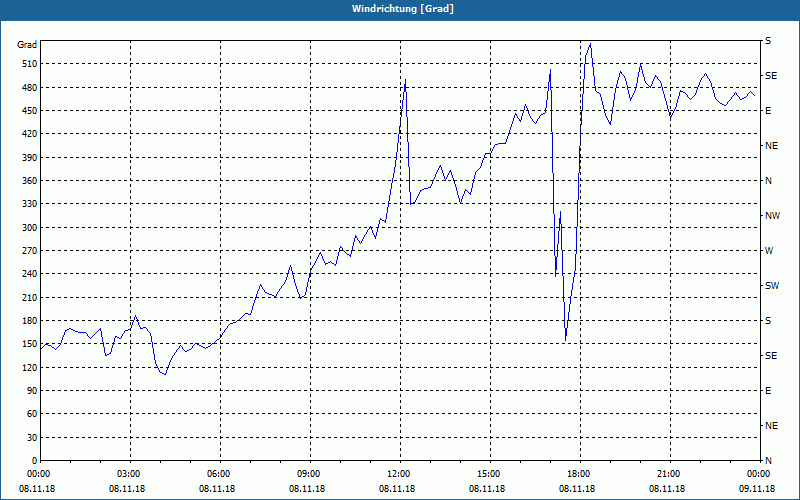Click the Windrichtung [Grad] title bar
The width and height of the screenshot is (800, 500).
tap(400, 9)
